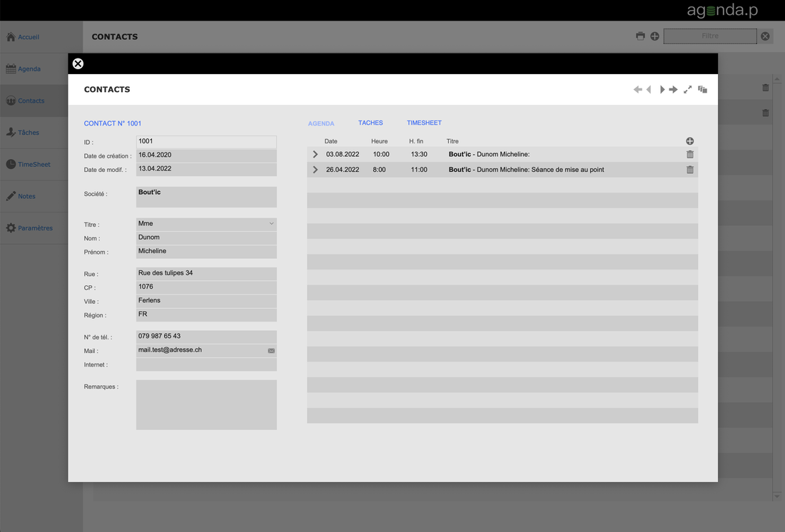The height and width of the screenshot is (532, 785).
Task: Select the AGENDA tab
Action: (321, 124)
